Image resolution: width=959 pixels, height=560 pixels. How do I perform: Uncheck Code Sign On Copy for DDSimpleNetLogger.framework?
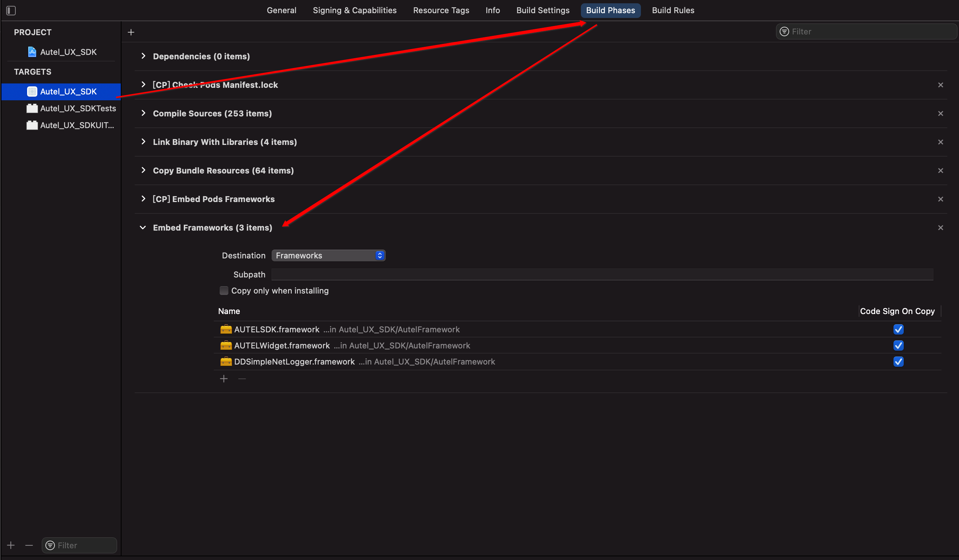click(898, 361)
